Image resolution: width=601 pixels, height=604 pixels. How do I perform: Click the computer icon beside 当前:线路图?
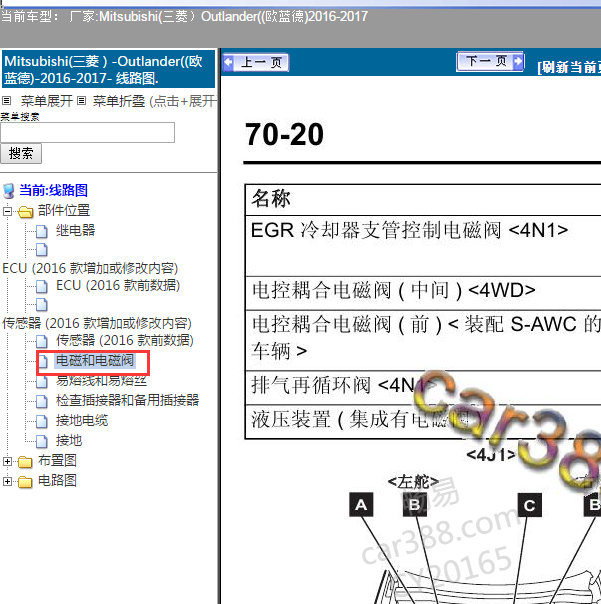[x=8, y=191]
